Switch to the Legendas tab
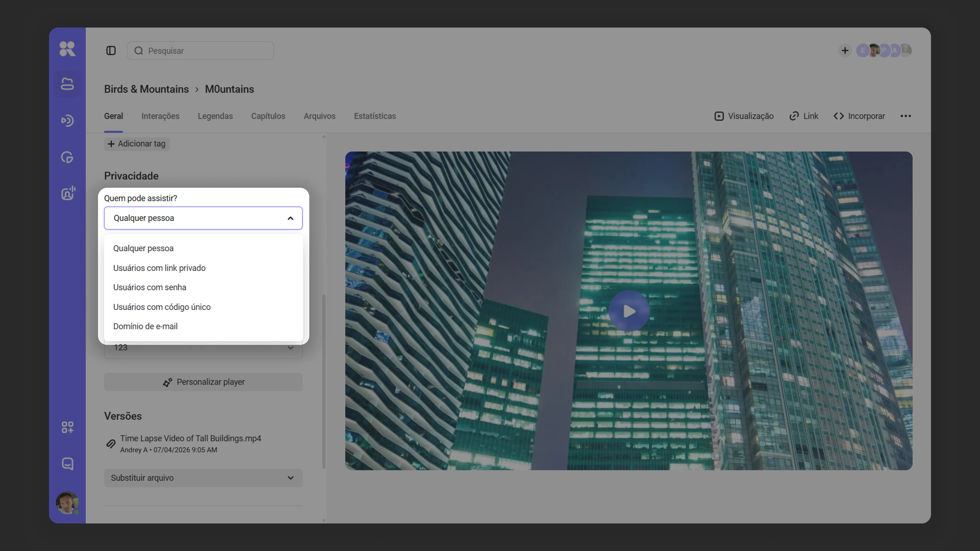The width and height of the screenshot is (980, 551). (x=215, y=116)
